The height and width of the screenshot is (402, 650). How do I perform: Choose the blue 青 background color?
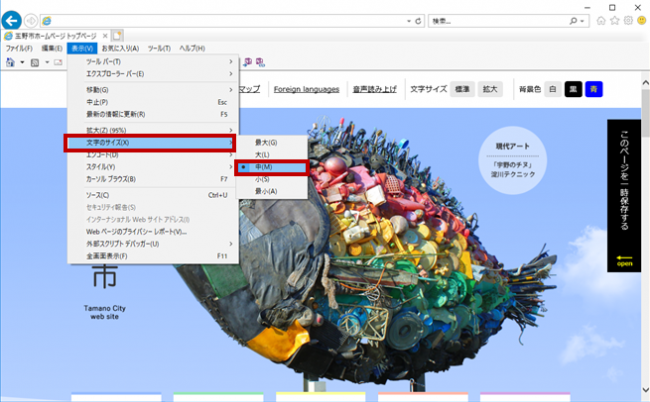pyautogui.click(x=593, y=89)
